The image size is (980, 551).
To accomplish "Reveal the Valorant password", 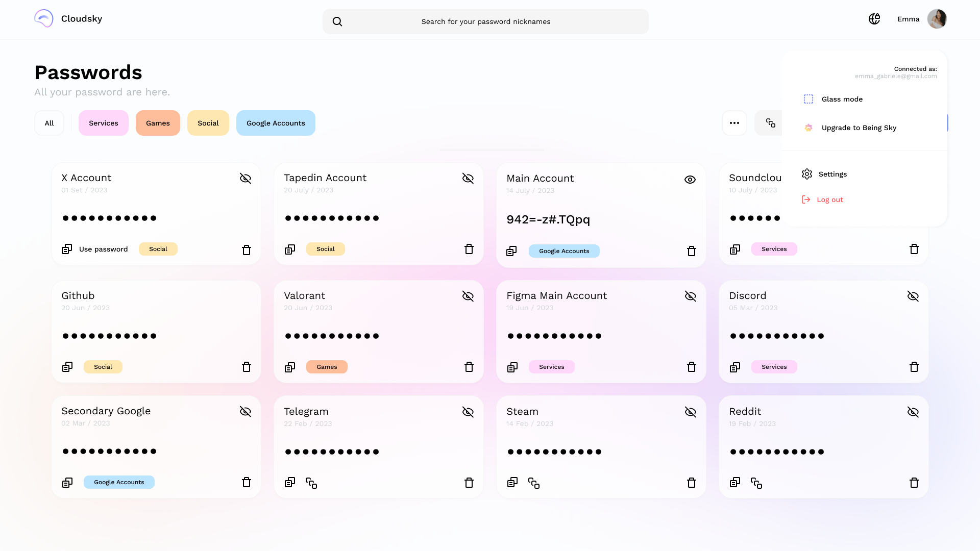I will 468,296.
